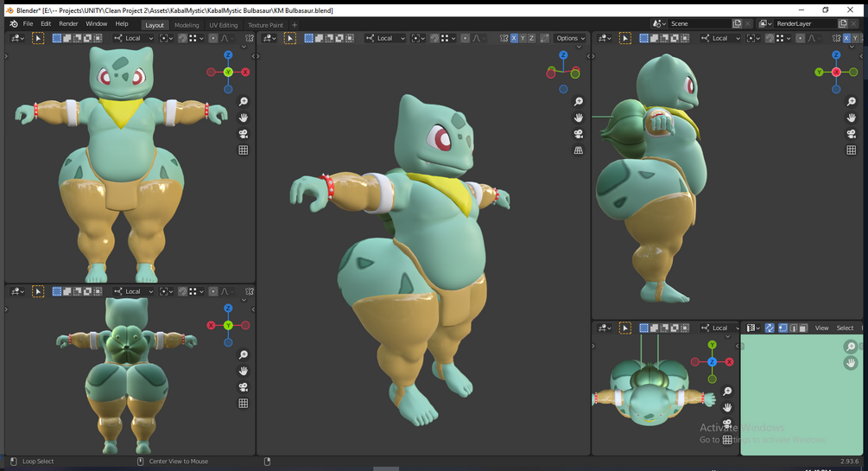Click the red X axis gizmo in front-view viewport
The image size is (868, 471).
[x=245, y=72]
